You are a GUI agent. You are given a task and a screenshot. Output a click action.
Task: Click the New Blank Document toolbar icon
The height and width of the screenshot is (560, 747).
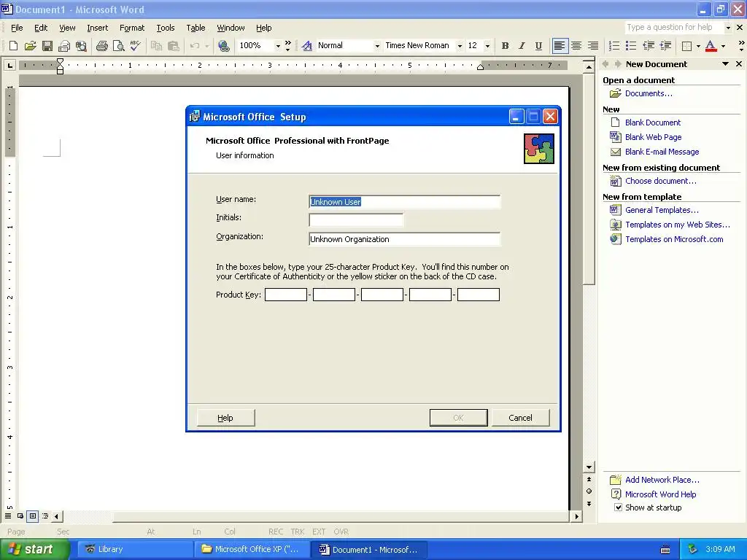pos(13,46)
